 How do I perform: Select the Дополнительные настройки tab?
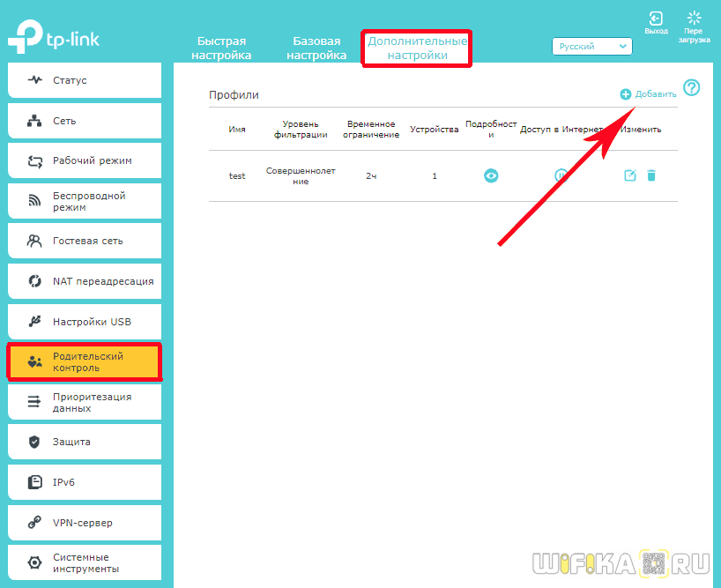417,48
